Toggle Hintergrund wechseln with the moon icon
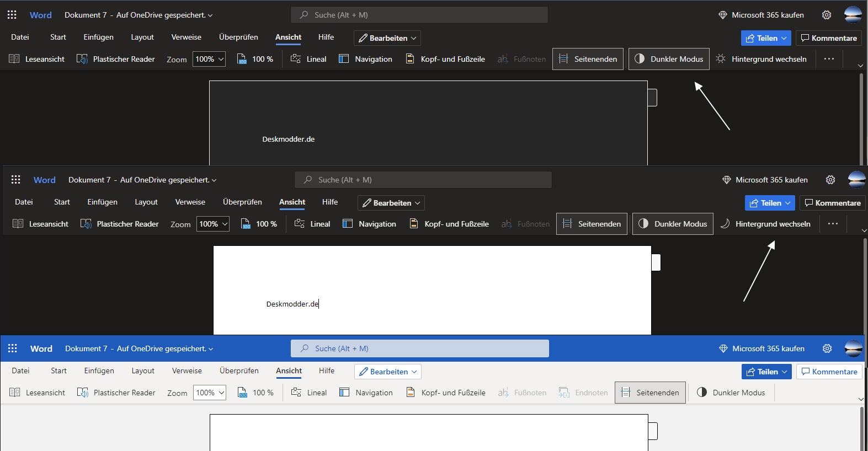The width and height of the screenshot is (868, 451). (765, 224)
